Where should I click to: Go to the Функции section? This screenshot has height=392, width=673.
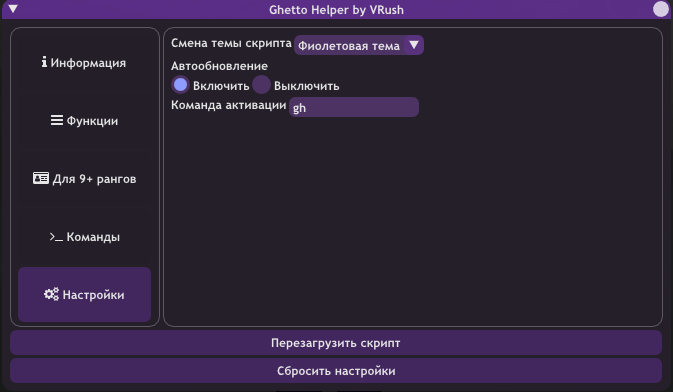85,121
